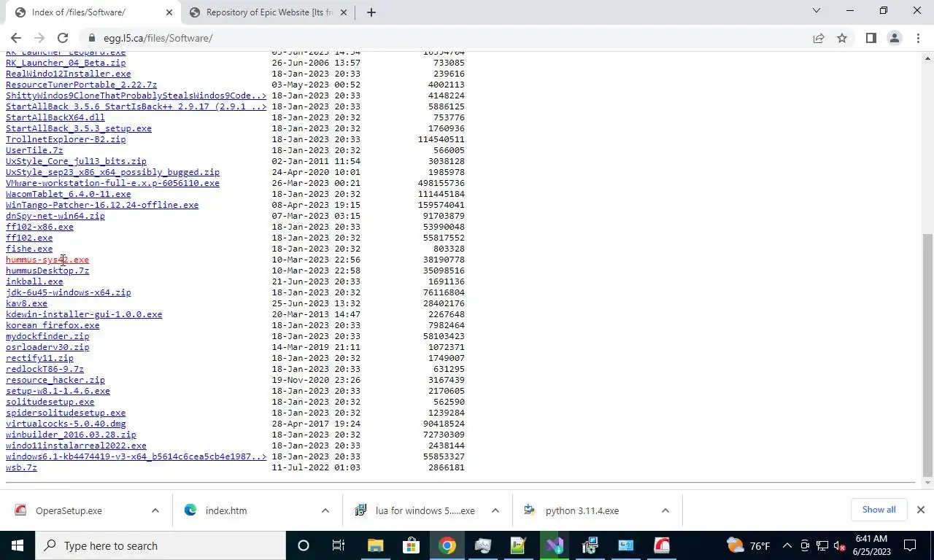Open the index.htm downloaded file

[226, 510]
